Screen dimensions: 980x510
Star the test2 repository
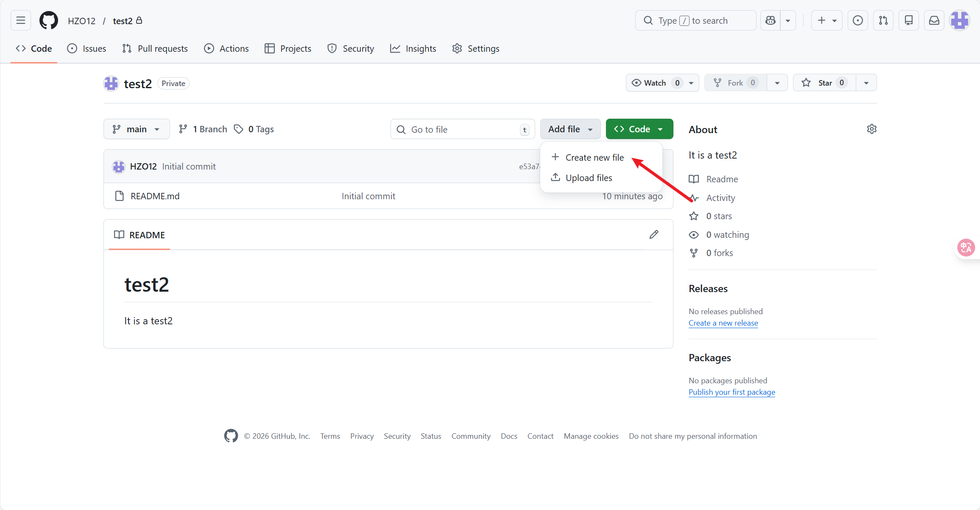[824, 83]
